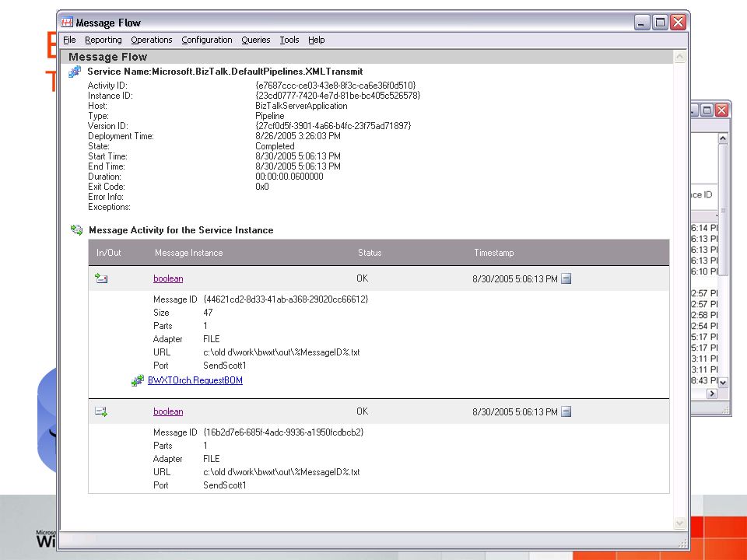This screenshot has width=747, height=560.
Task: Collapse details of the incoming boolean message
Action: coord(566,278)
